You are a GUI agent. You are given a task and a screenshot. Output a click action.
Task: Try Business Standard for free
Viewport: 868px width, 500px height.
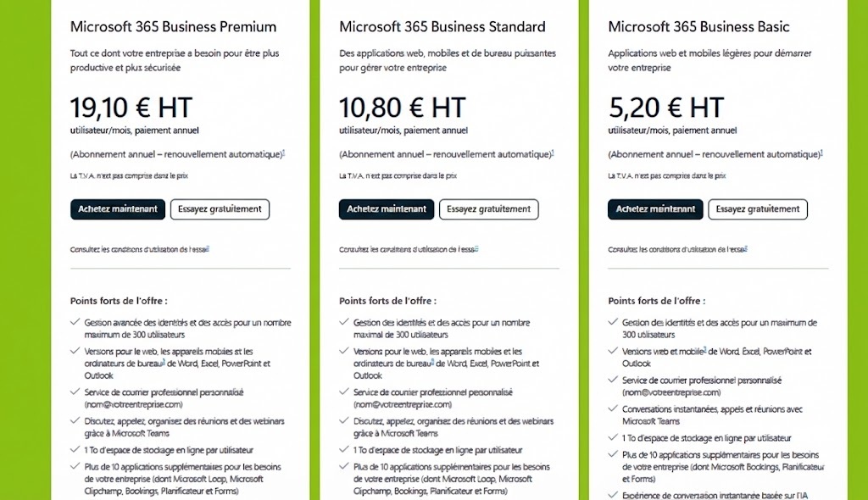[488, 209]
